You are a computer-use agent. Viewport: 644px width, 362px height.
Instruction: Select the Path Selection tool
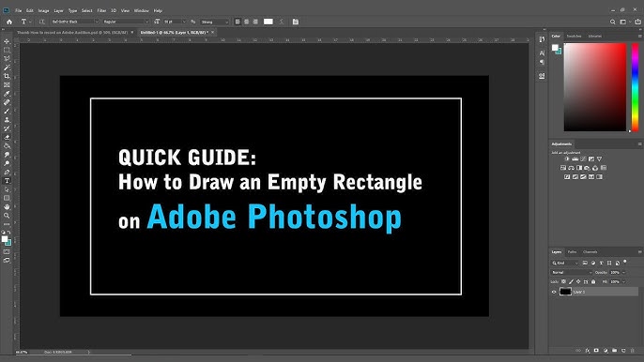click(7, 189)
